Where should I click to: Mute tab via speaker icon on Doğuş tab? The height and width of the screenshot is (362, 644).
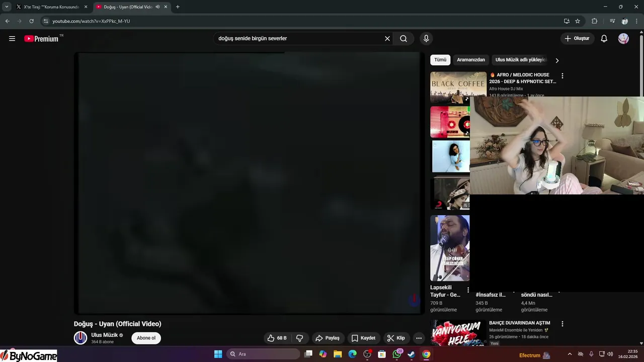157,7
